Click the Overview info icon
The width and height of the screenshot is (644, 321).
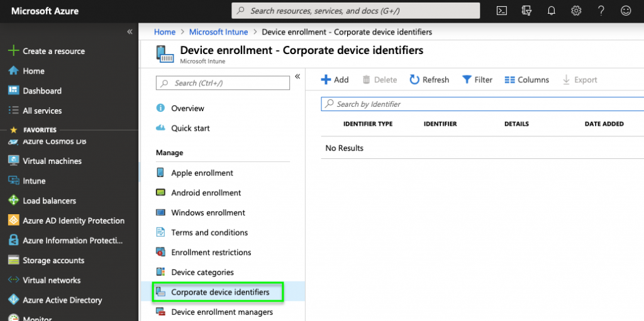pos(160,109)
